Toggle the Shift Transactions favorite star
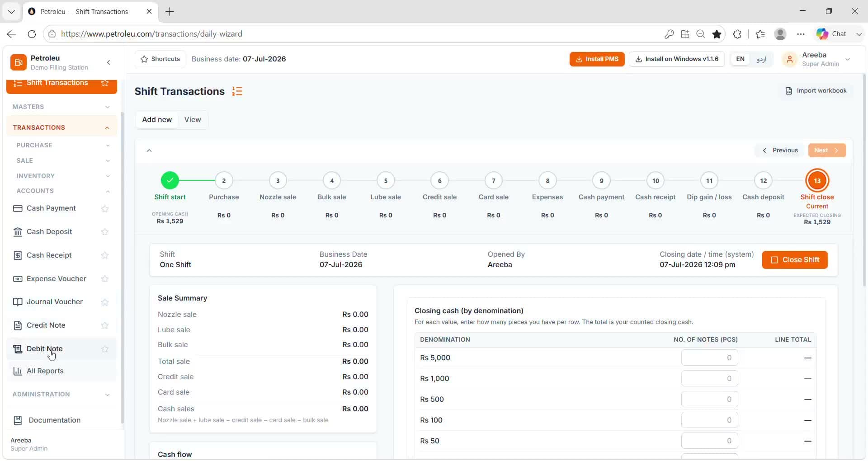Viewport: 868px width, 461px height. point(105,83)
